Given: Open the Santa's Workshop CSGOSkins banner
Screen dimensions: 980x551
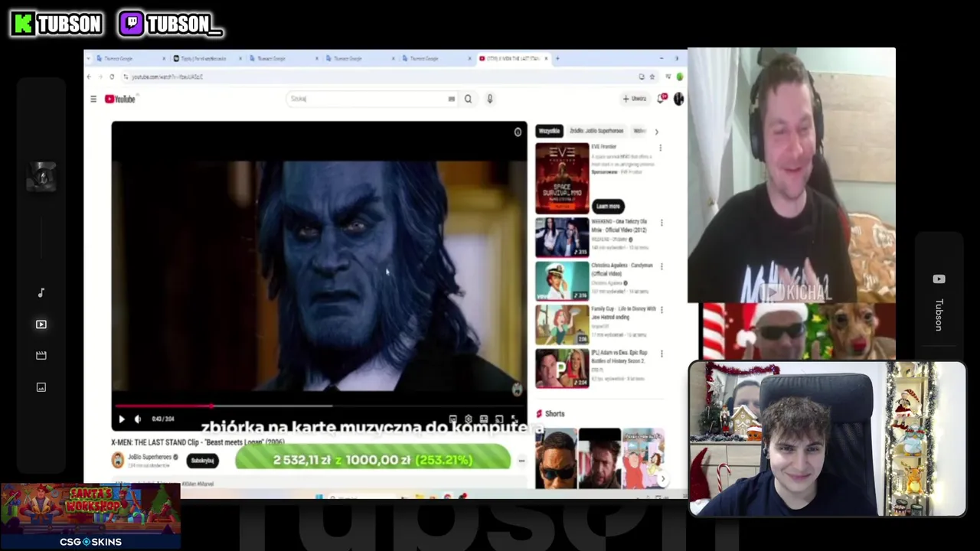Looking at the screenshot, I should pyautogui.click(x=90, y=516).
